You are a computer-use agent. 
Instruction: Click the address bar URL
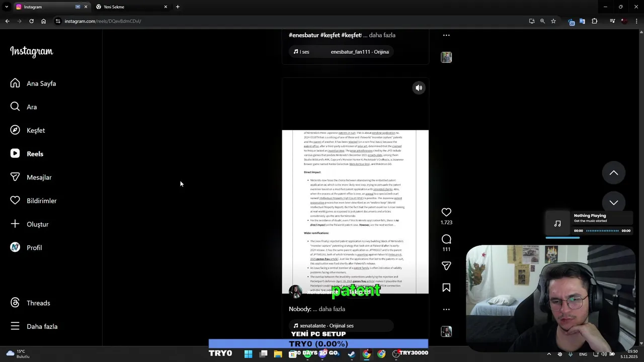pyautogui.click(x=103, y=21)
